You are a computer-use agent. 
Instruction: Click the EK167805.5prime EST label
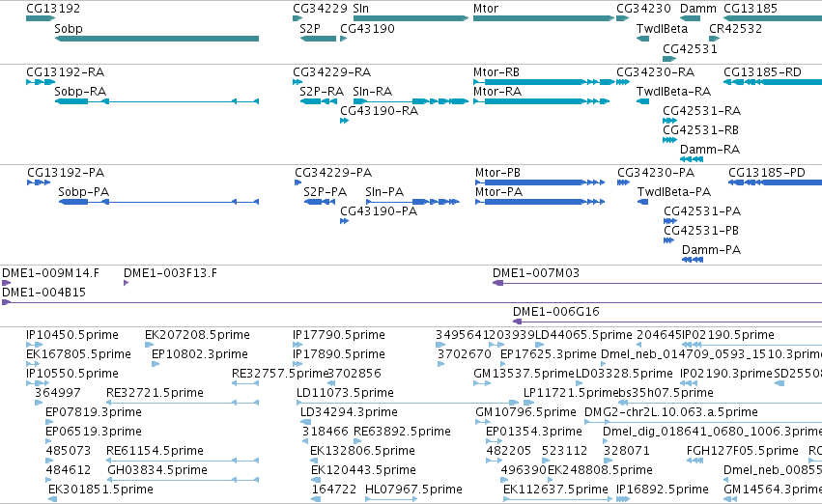[78, 354]
